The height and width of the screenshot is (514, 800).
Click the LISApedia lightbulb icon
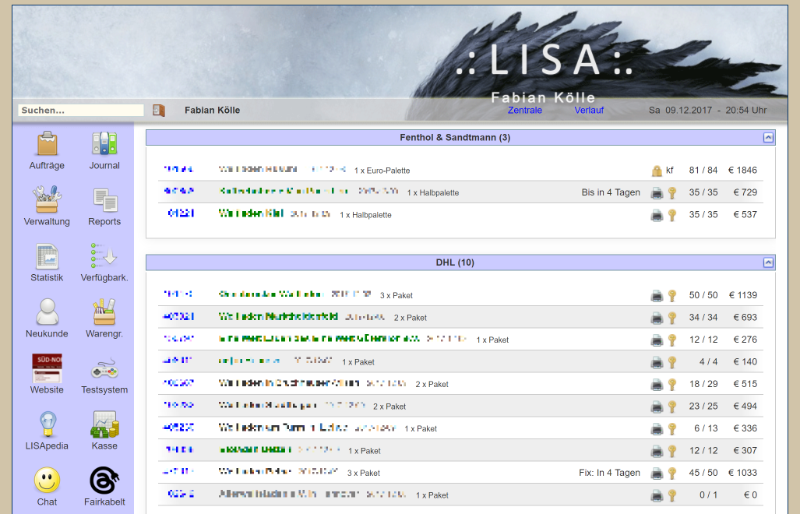pyautogui.click(x=47, y=425)
